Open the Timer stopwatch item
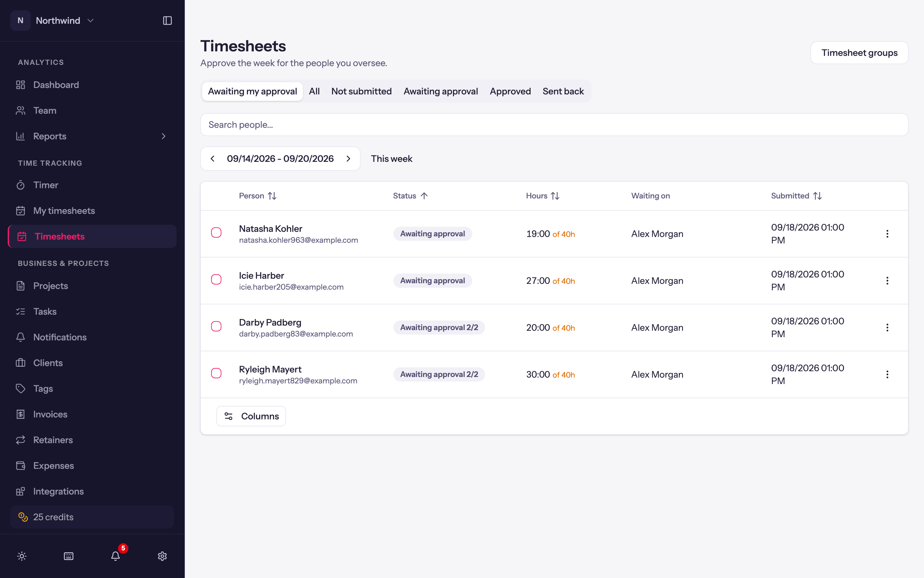The height and width of the screenshot is (578, 924). tap(92, 185)
